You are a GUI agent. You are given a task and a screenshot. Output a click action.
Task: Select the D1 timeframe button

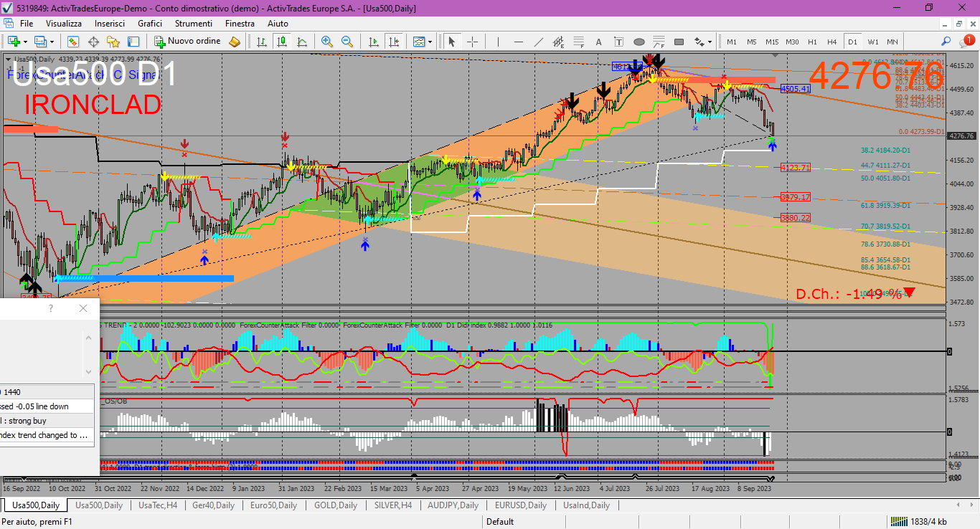(x=852, y=42)
